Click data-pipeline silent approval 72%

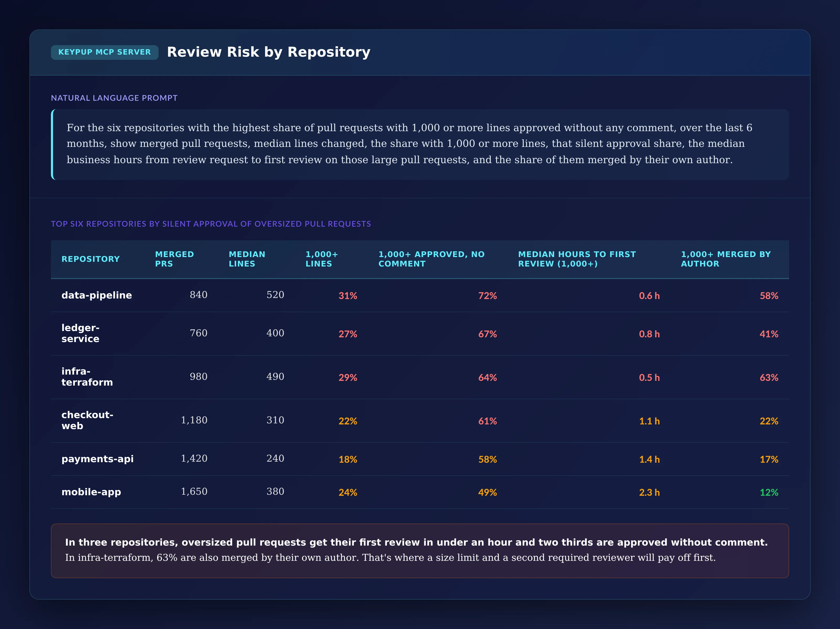[x=488, y=296]
